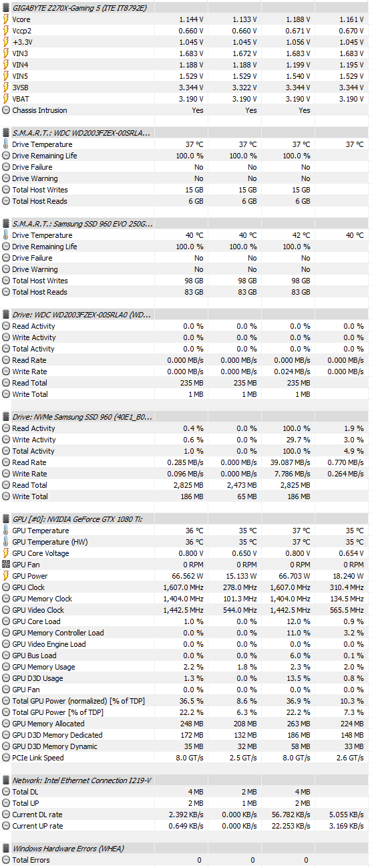Click the Chassis Intrusion status icon
372x868 pixels.
[x=6, y=110]
